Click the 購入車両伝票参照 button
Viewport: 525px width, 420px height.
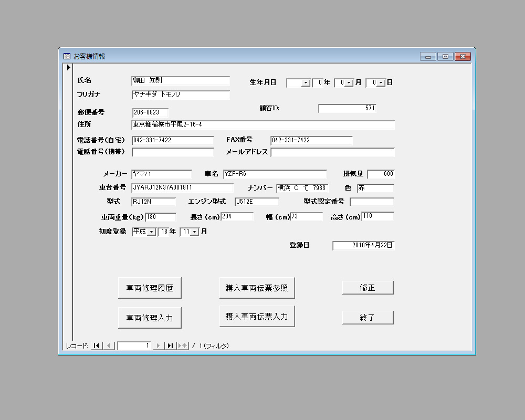coord(257,288)
